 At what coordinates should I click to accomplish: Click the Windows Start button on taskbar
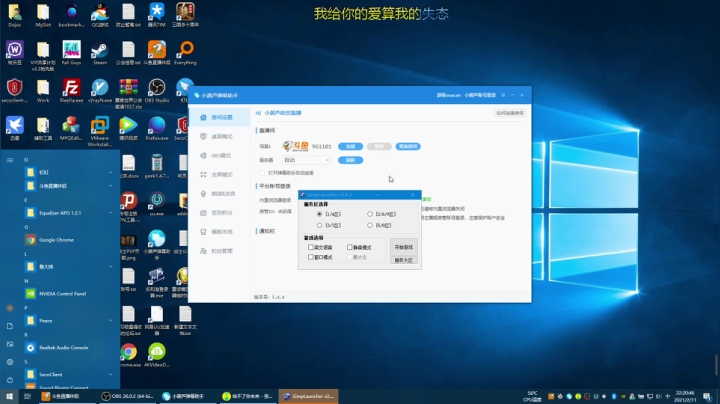click(x=9, y=396)
